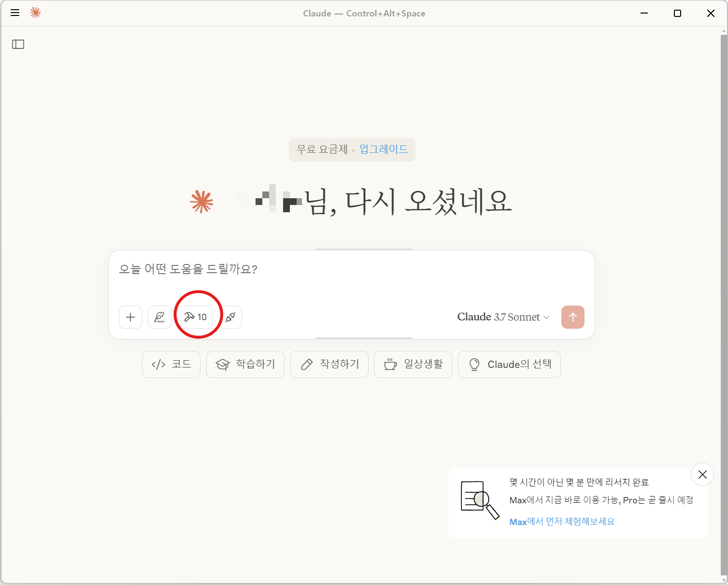The height and width of the screenshot is (585, 728).
Task: Click the plus attachment button
Action: (x=130, y=317)
